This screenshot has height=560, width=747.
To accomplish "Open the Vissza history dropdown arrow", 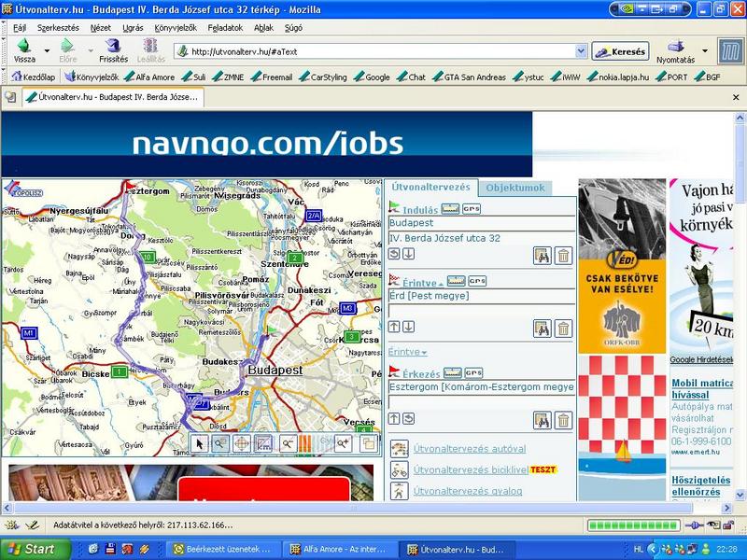I will coord(47,50).
